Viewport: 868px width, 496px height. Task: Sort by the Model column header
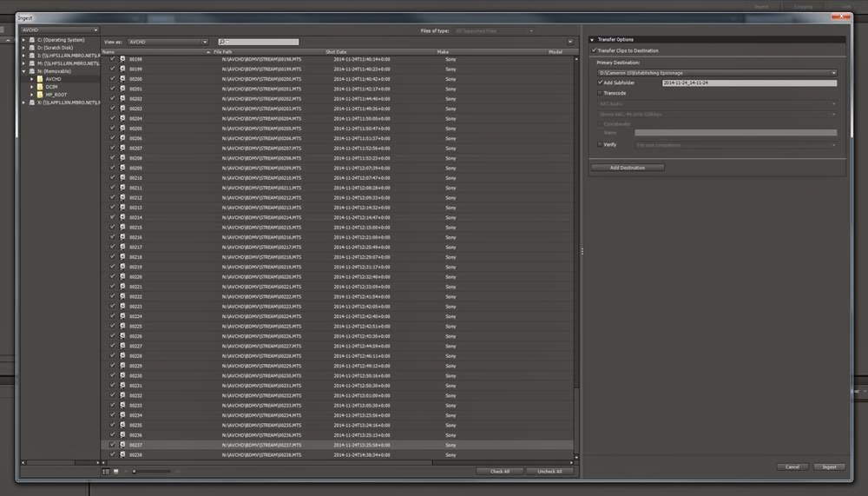(x=561, y=52)
